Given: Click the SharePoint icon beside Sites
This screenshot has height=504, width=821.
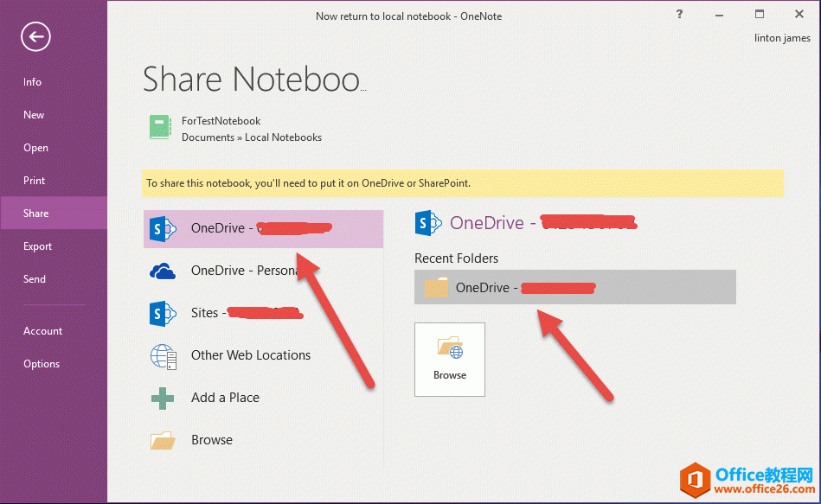Looking at the screenshot, I should click(163, 314).
